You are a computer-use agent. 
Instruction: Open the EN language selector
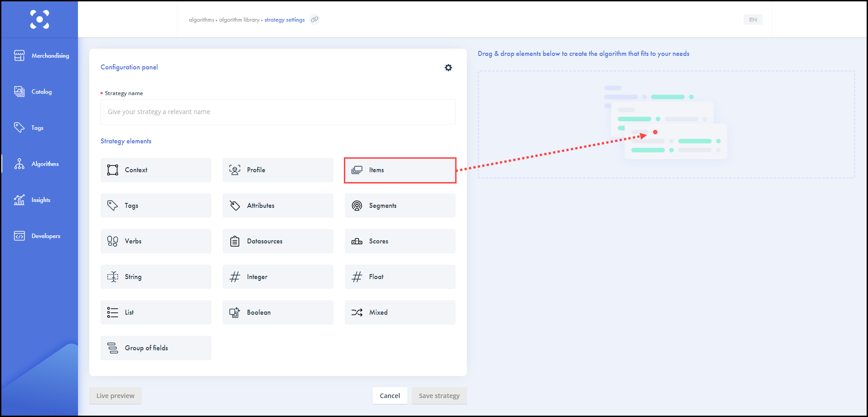click(x=753, y=19)
